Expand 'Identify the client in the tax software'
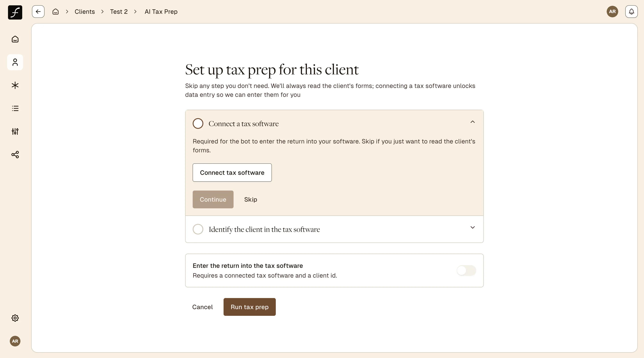 click(x=472, y=227)
